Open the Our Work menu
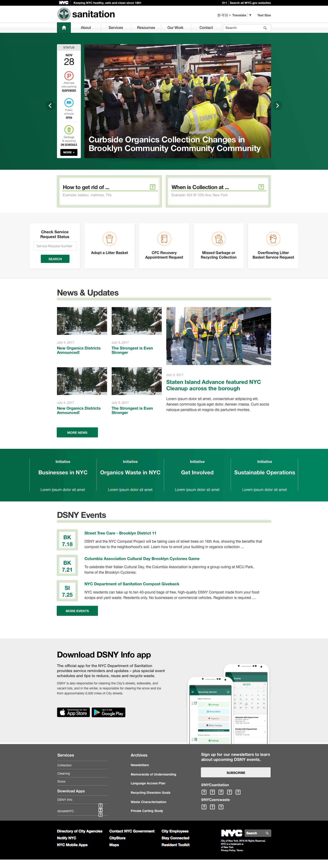 coord(175,28)
